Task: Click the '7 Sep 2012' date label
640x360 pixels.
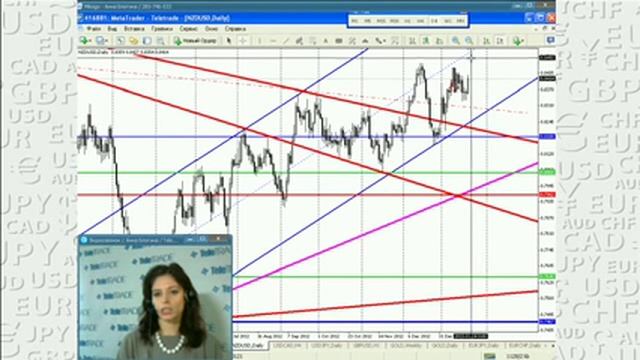Action: click(x=298, y=336)
